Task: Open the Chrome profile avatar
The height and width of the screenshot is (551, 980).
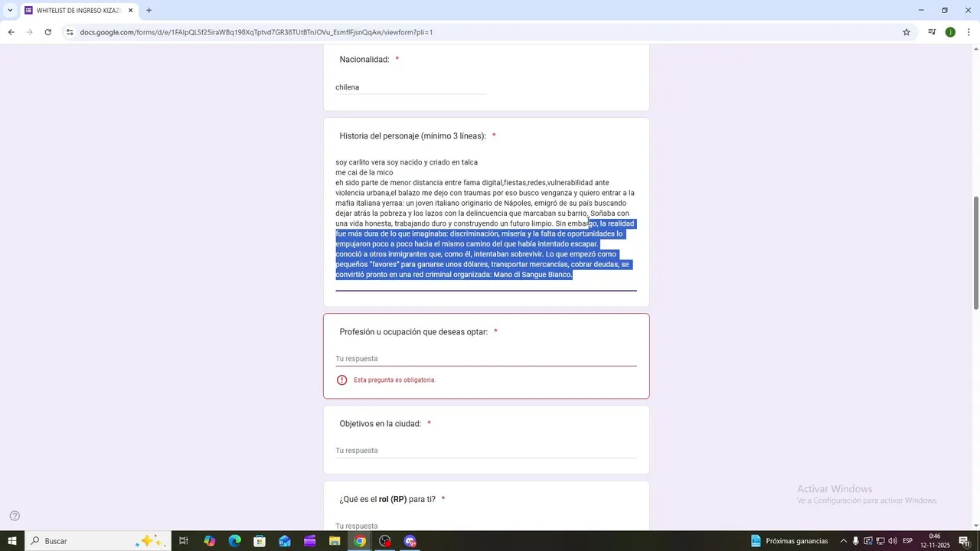Action: (950, 32)
